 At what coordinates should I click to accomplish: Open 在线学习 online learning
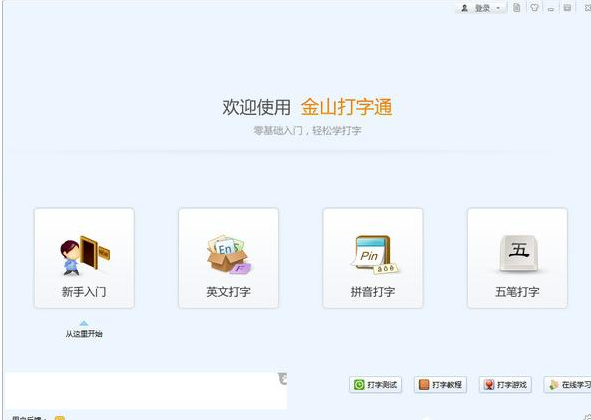pos(568,385)
